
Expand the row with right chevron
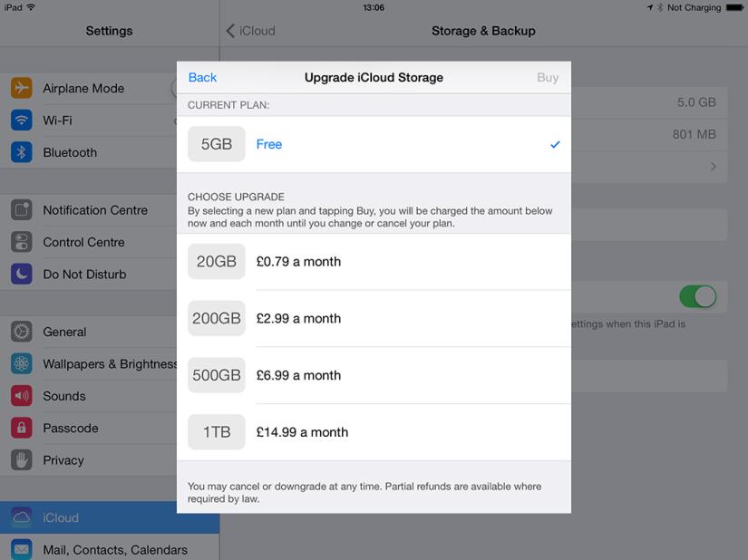tap(713, 167)
